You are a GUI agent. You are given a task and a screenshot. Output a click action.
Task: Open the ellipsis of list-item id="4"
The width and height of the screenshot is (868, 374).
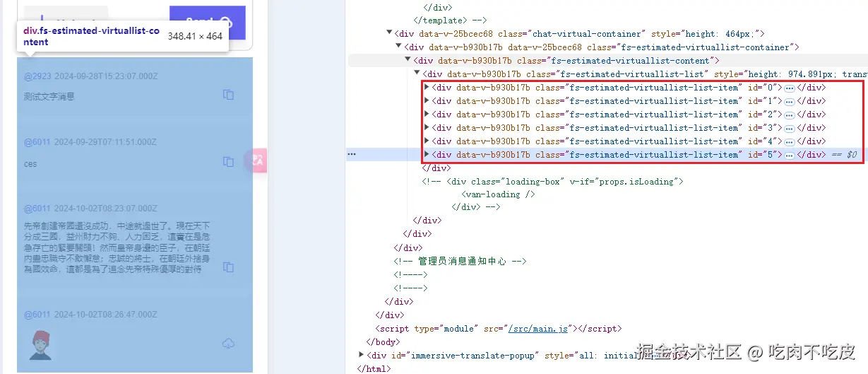tap(790, 142)
